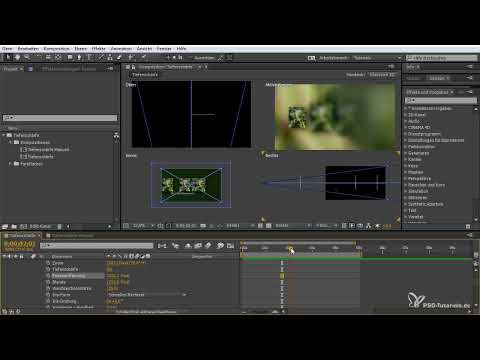Toggle the draft 3D icon in timeline
Viewport: 480px width, 360px height.
tap(176, 246)
